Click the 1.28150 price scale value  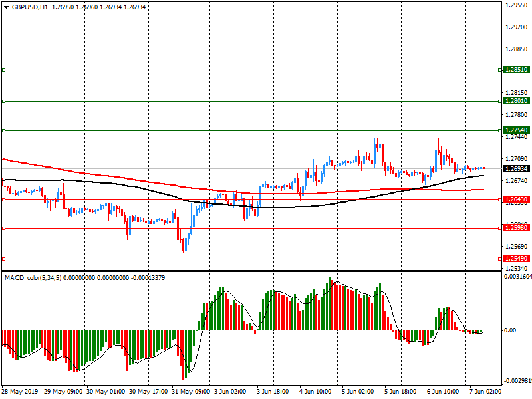(517, 93)
